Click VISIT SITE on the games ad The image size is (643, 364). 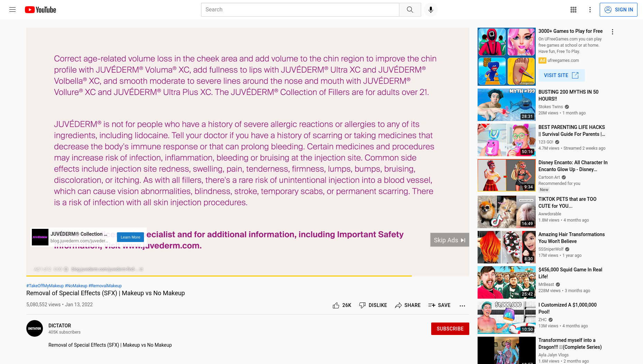pyautogui.click(x=561, y=75)
